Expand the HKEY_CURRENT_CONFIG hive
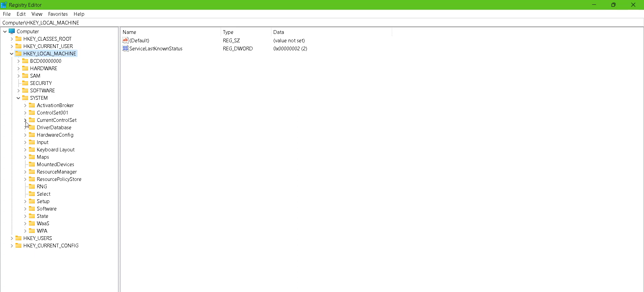644x292 pixels. pos(12,246)
